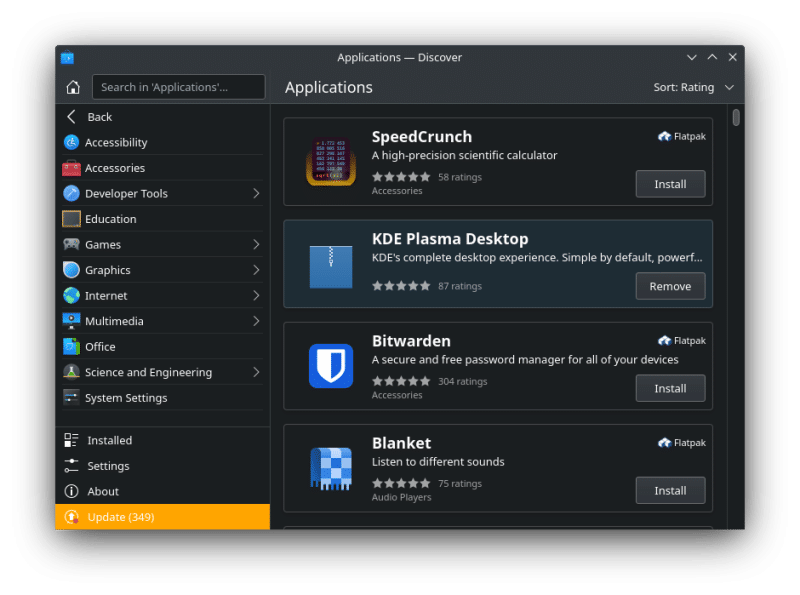Open the About page label

click(103, 491)
